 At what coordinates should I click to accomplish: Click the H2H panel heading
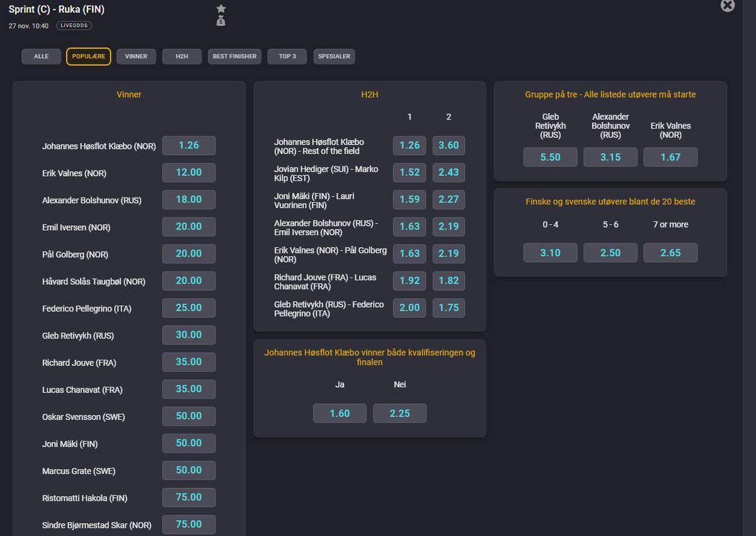pyautogui.click(x=370, y=95)
